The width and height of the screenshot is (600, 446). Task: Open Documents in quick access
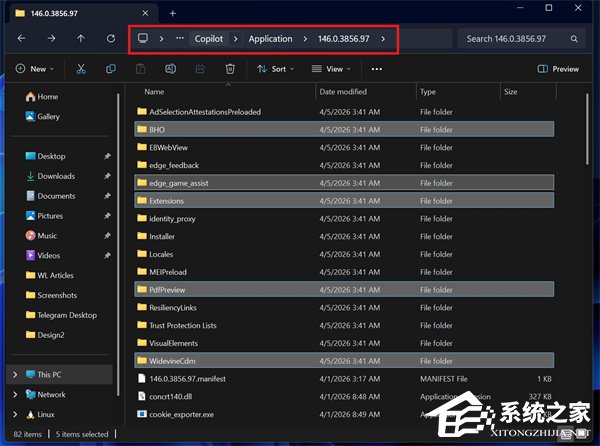51,196
